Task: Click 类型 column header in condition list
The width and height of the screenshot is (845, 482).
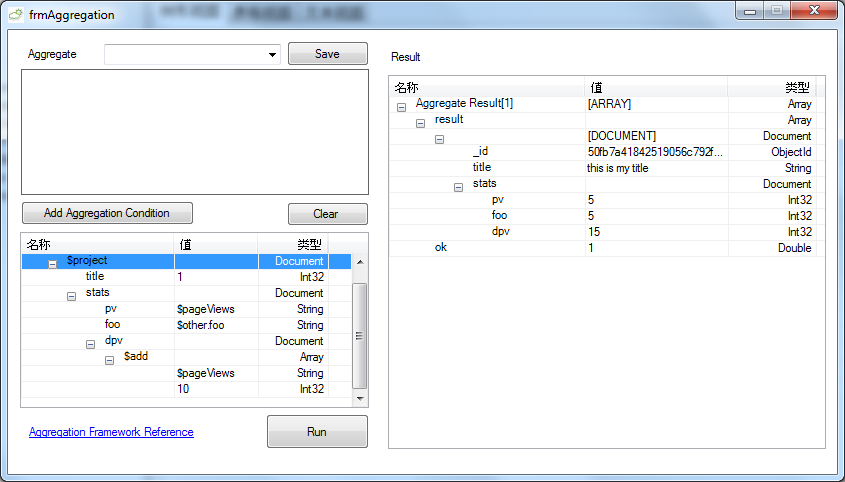Action: pos(293,245)
